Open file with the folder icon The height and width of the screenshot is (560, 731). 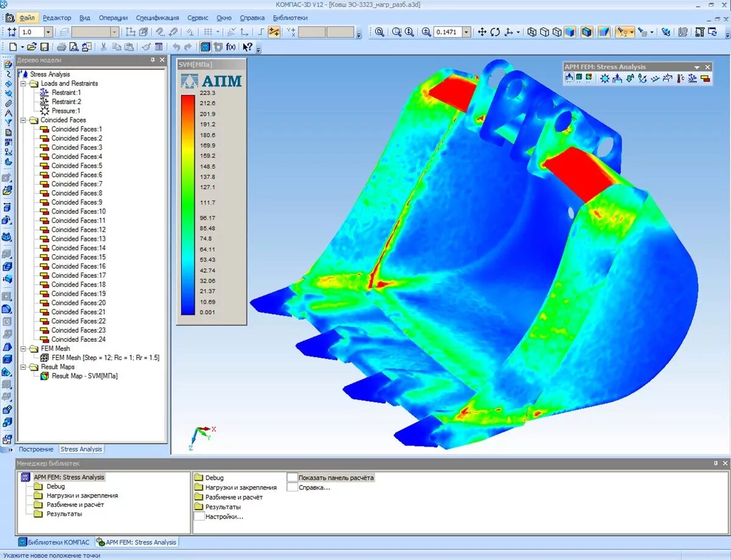tap(32, 46)
